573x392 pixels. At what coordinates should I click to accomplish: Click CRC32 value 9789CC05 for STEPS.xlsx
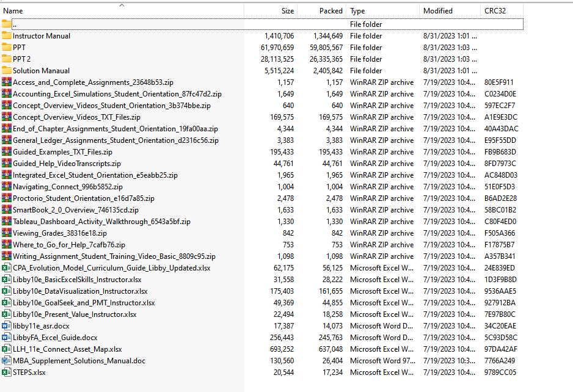[500, 372]
